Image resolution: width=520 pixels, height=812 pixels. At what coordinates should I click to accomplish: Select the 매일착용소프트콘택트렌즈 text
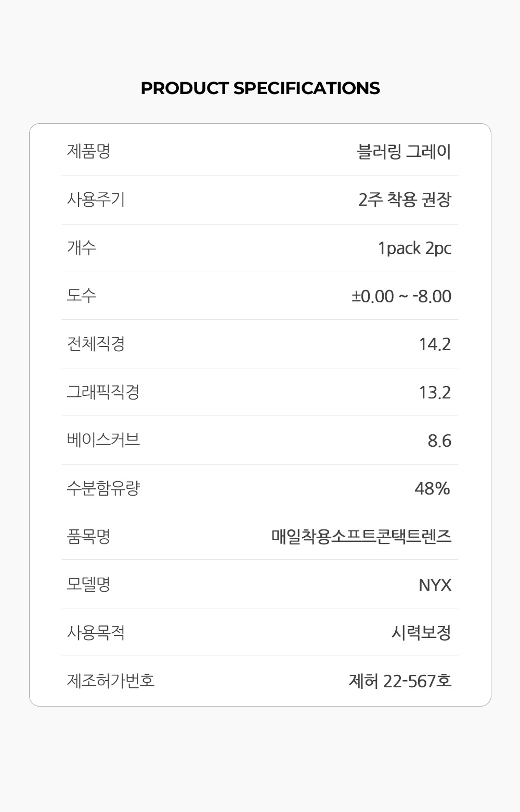[361, 536]
